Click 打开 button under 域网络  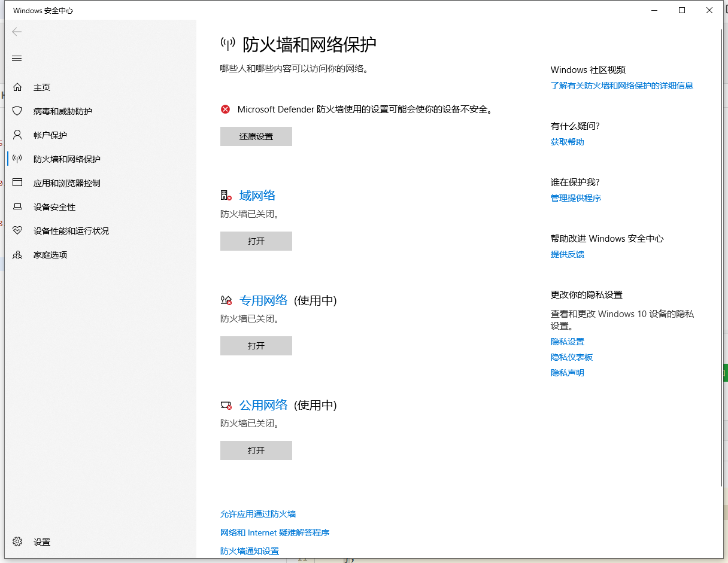click(x=256, y=241)
